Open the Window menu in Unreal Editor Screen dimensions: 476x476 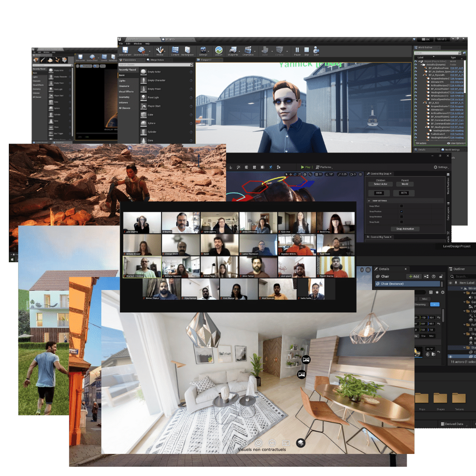[138, 44]
